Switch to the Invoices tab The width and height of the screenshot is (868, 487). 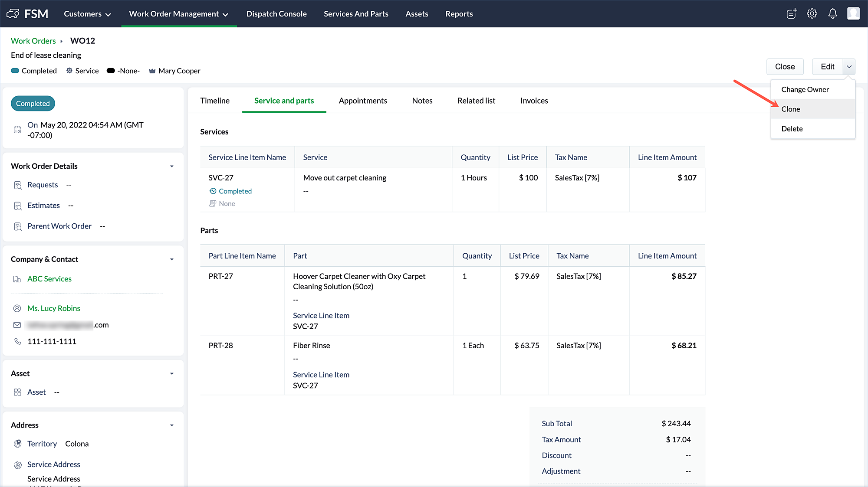point(534,101)
